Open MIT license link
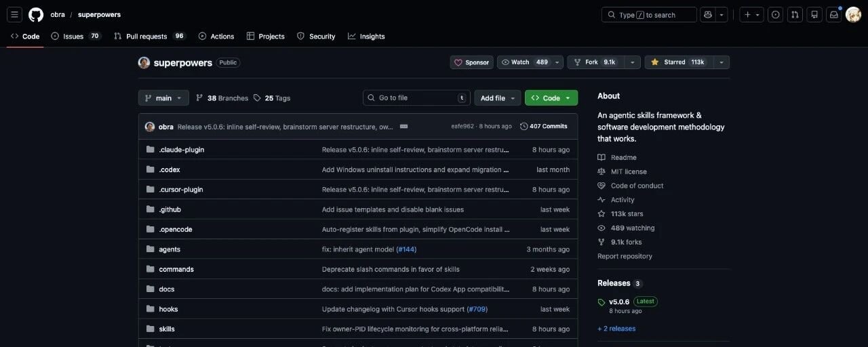Screen dimensions: 868x347 coord(622,171)
